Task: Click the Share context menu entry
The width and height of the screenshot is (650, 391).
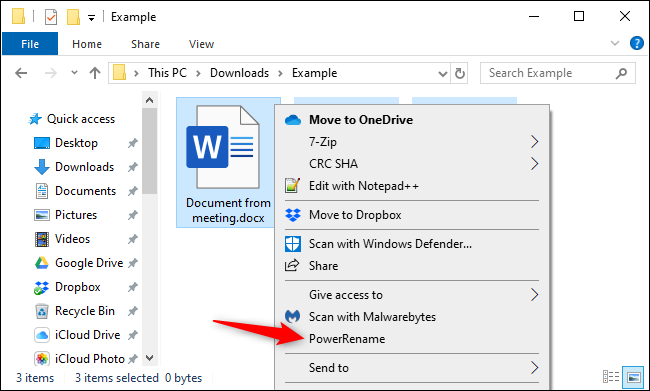Action: [412, 266]
